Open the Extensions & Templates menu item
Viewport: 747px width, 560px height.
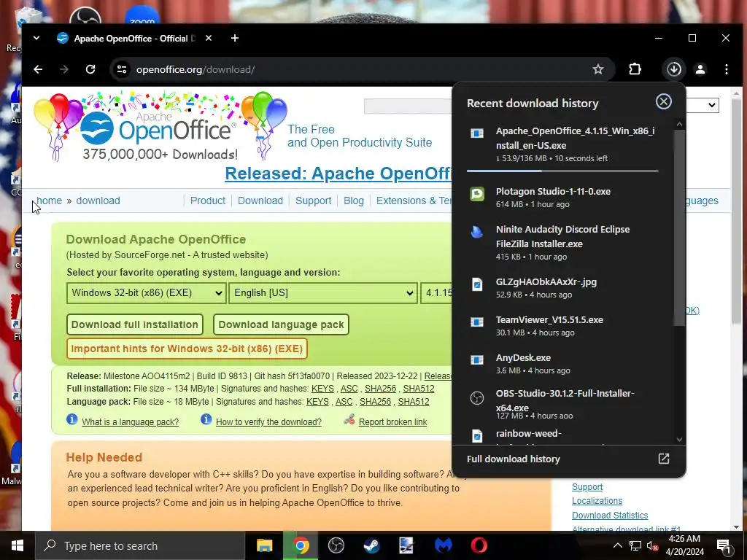[x=414, y=201]
